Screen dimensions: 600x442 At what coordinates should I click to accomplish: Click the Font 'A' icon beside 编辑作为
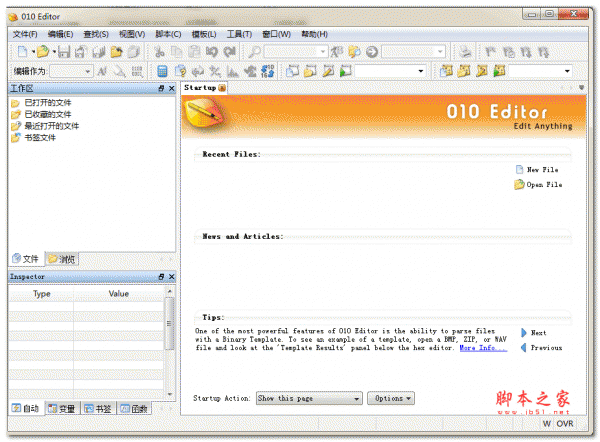tap(102, 71)
